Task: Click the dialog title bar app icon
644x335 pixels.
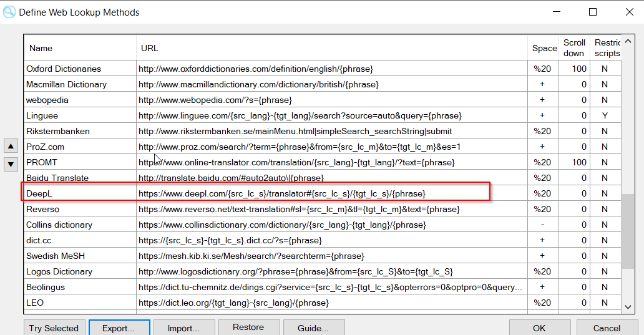Action: coord(9,12)
